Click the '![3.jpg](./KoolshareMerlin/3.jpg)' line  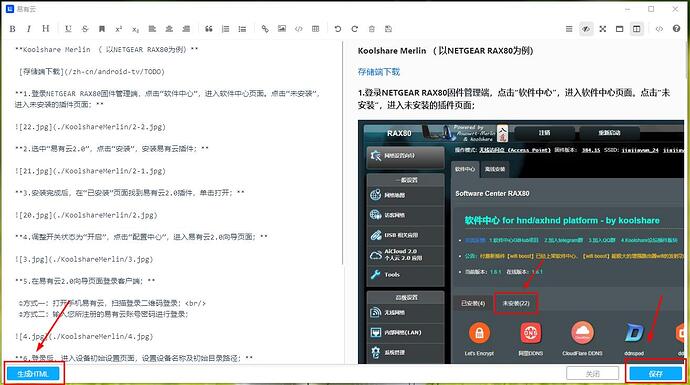click(84, 259)
